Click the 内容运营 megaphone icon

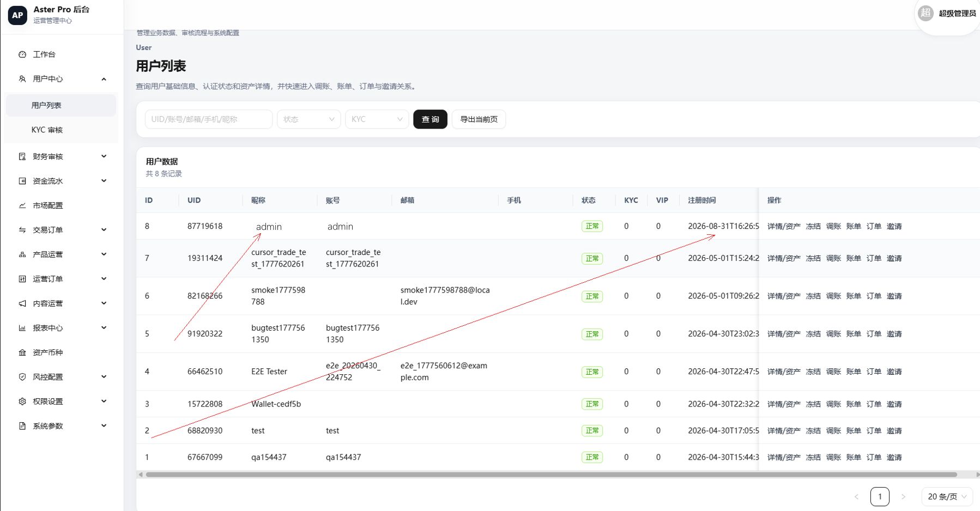coord(22,303)
